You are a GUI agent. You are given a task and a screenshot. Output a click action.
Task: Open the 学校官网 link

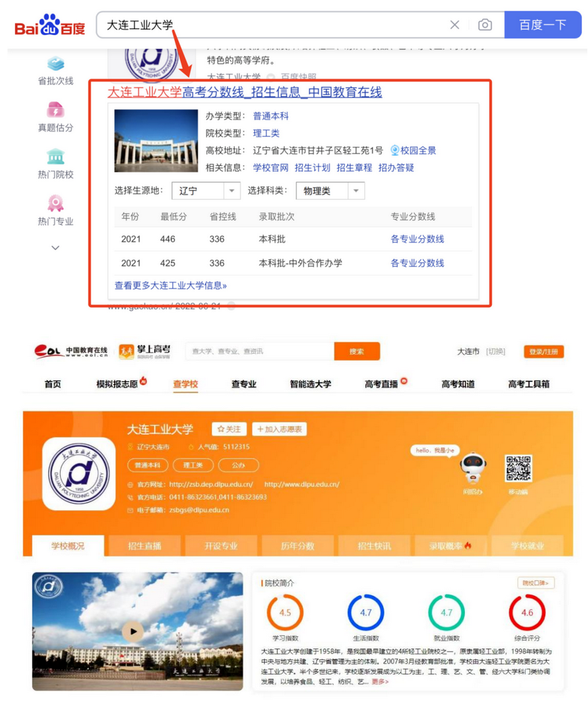click(270, 168)
